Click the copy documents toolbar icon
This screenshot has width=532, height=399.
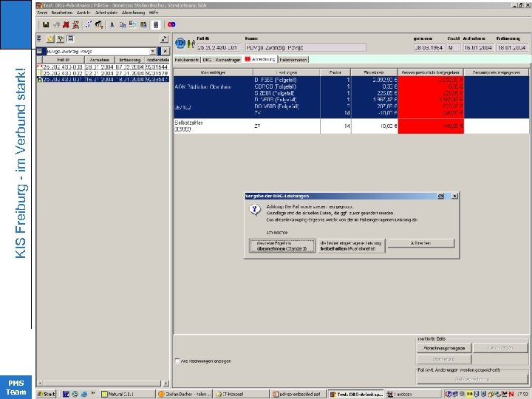123,25
